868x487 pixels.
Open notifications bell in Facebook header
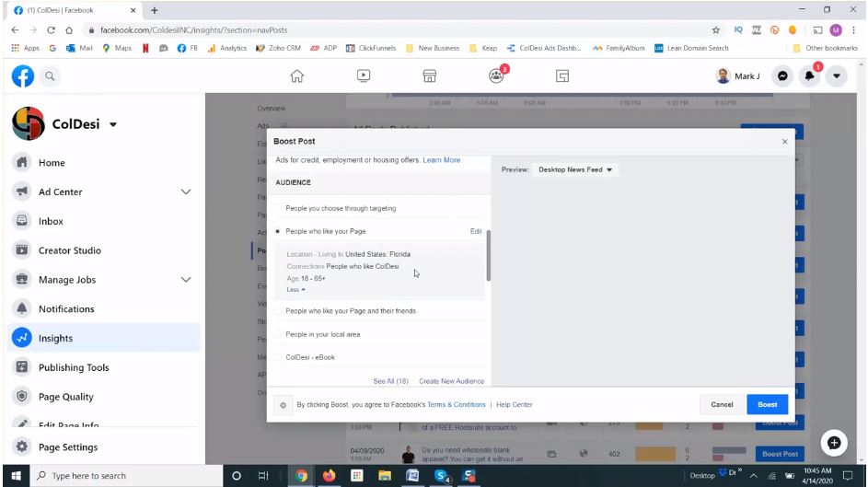coord(809,76)
